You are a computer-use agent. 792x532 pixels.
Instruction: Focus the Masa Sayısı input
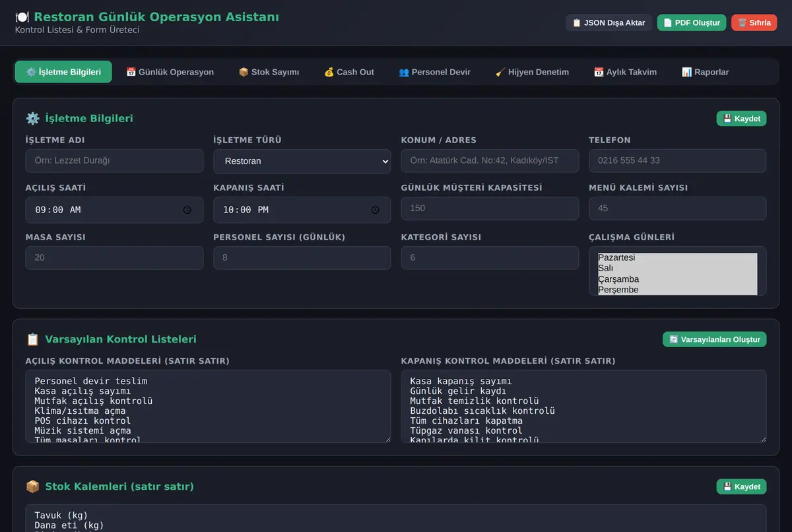point(114,258)
